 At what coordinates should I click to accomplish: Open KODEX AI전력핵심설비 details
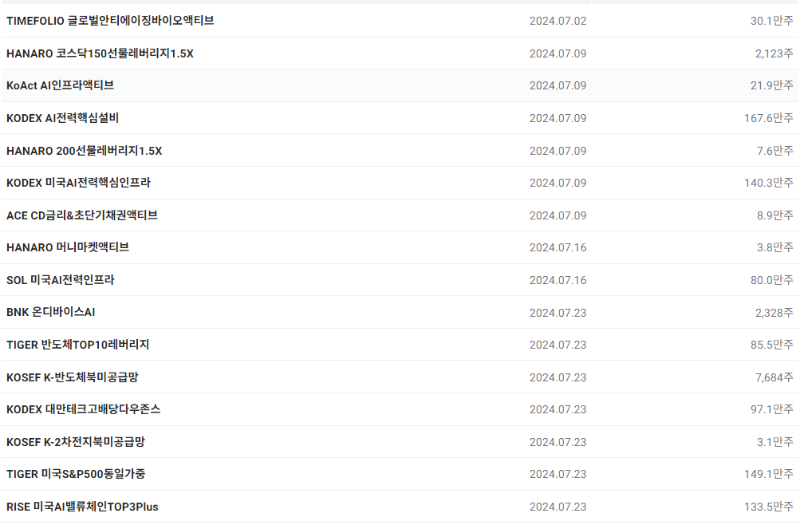point(62,118)
